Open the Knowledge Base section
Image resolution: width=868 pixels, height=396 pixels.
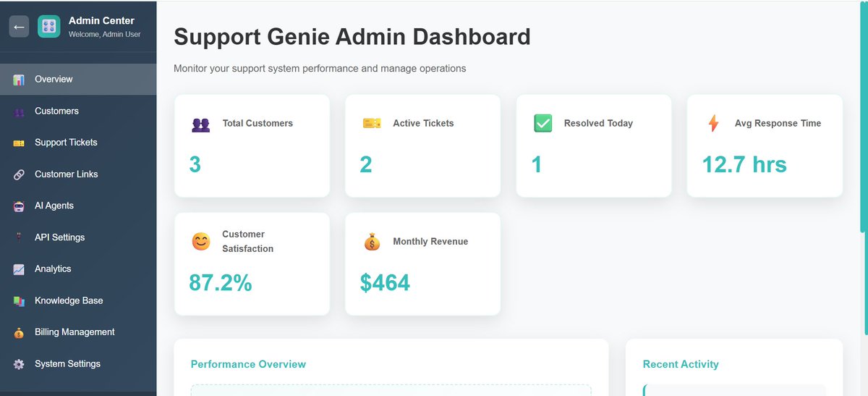tap(78, 300)
